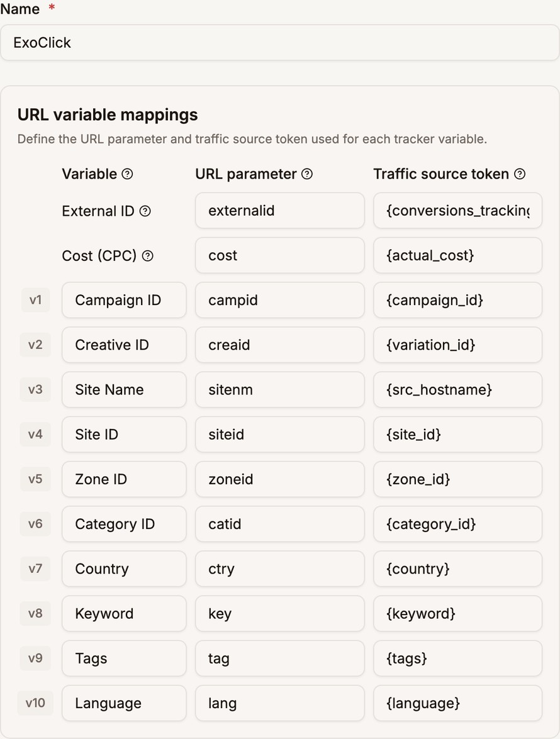The height and width of the screenshot is (739, 560).
Task: Edit the key URL parameter field
Action: click(x=279, y=613)
